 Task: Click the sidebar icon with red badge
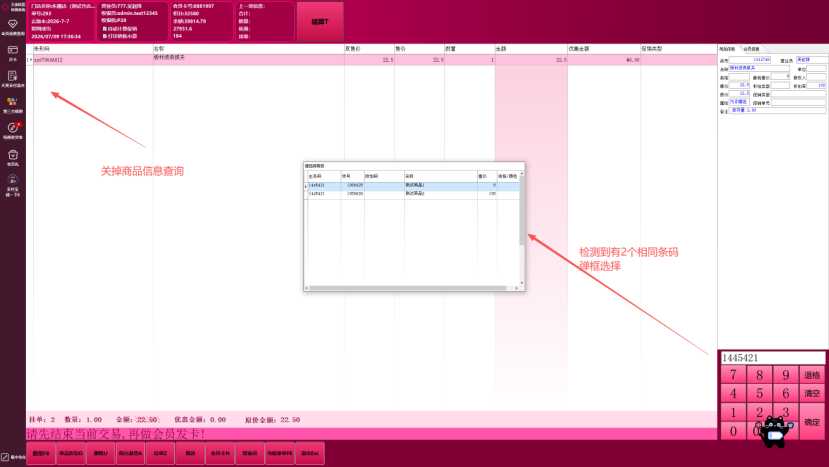click(13, 127)
